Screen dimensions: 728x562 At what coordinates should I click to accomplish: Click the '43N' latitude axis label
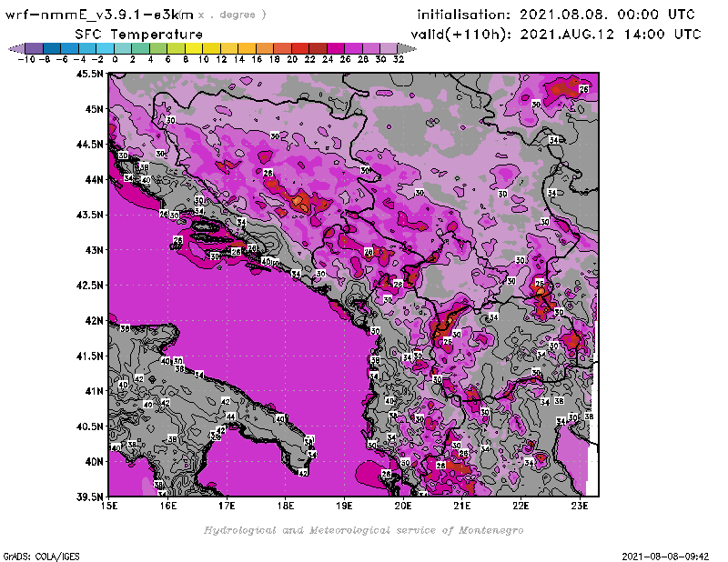pyautogui.click(x=94, y=250)
